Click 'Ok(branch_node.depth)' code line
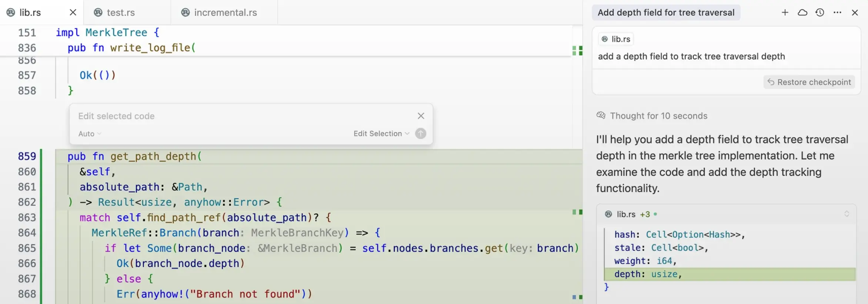868x304 pixels. click(x=181, y=263)
